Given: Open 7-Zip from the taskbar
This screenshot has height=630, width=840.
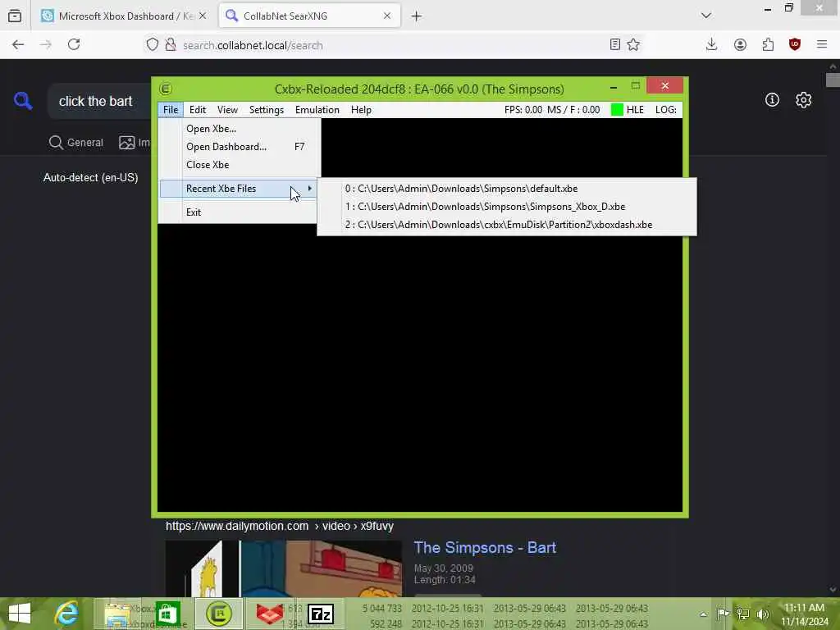Looking at the screenshot, I should [x=321, y=614].
